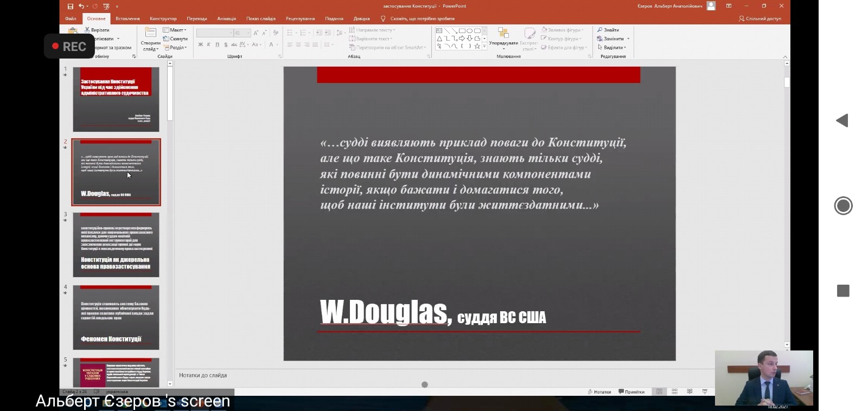Switch to slide sorter view in status bar
The width and height of the screenshot is (868, 411).
pos(674,391)
